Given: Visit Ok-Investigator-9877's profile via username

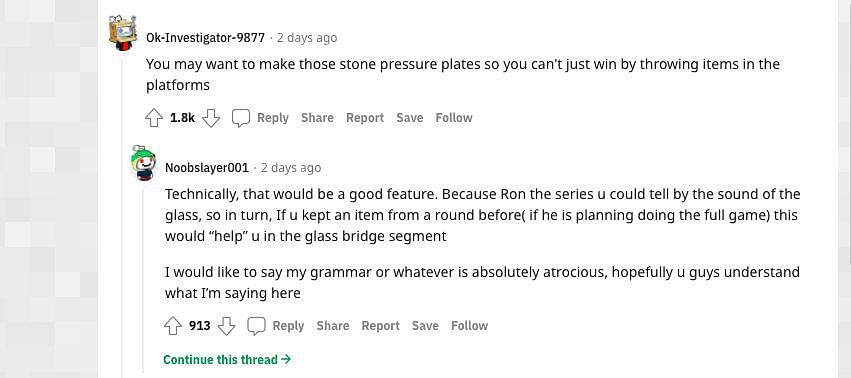Looking at the screenshot, I should click(x=205, y=38).
